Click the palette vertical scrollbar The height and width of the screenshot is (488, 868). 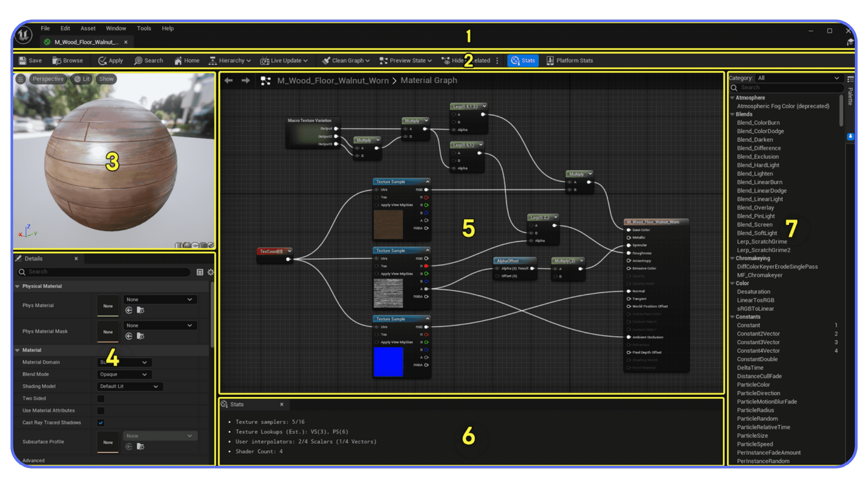tap(841, 111)
